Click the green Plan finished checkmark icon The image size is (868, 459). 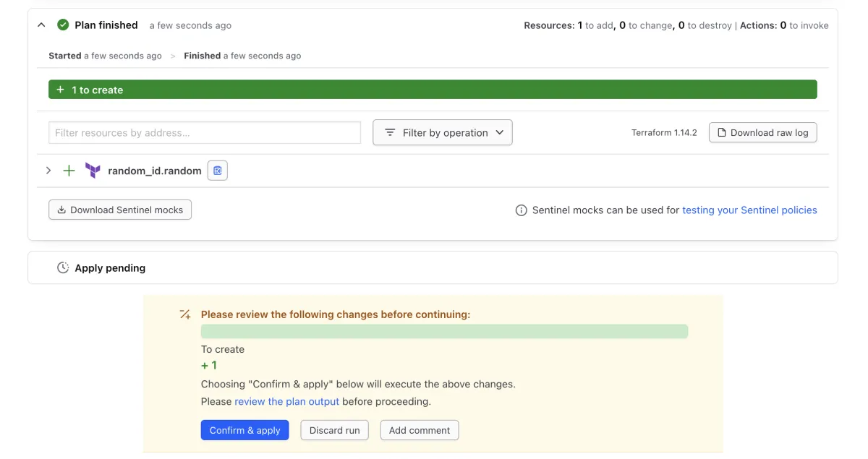(x=63, y=25)
